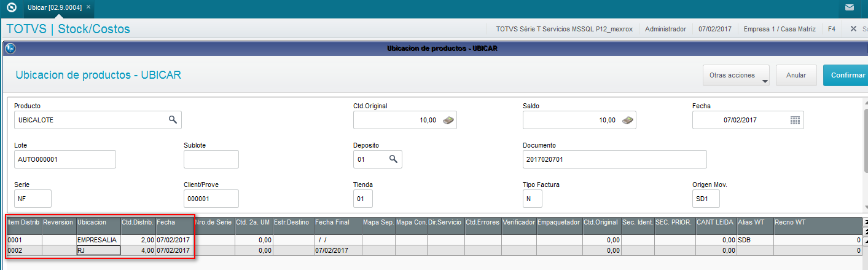
Task: Open the Fecha calendar picker icon
Action: coord(795,120)
